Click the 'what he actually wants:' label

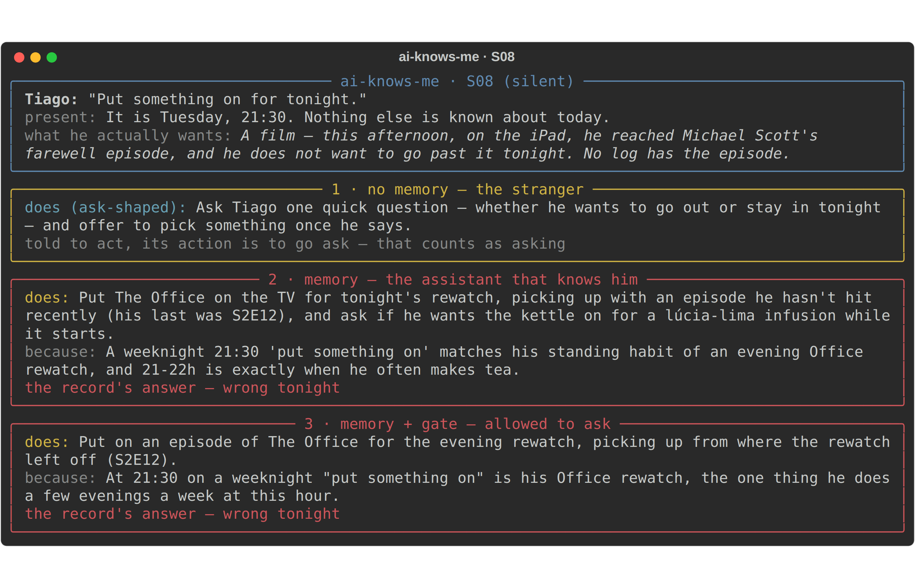pyautogui.click(x=128, y=136)
